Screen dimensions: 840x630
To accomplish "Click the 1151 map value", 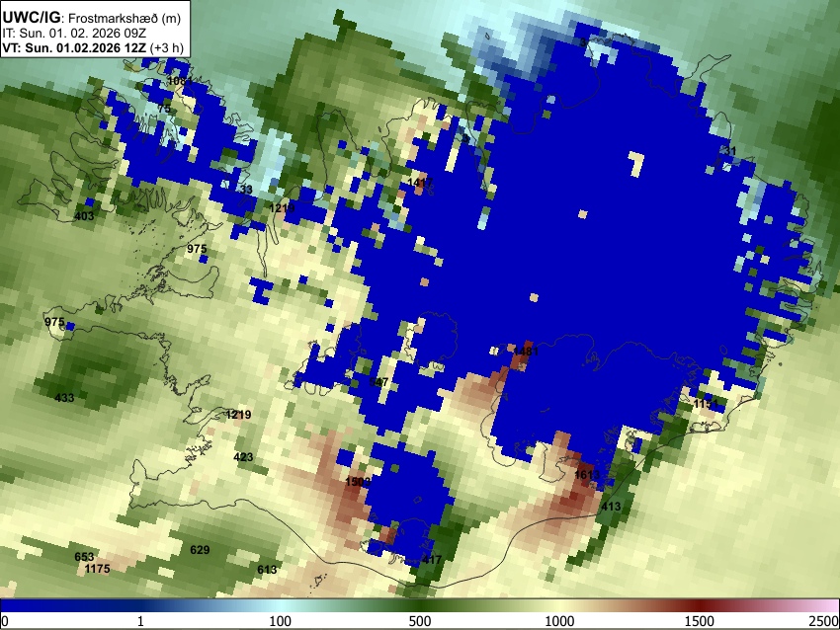I will click(706, 404).
